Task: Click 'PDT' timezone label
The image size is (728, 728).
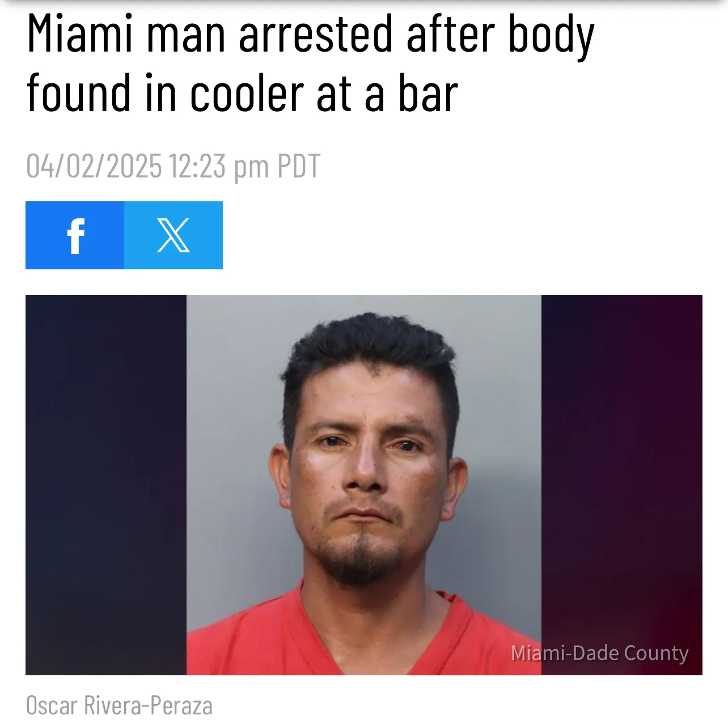Action: coord(299,166)
